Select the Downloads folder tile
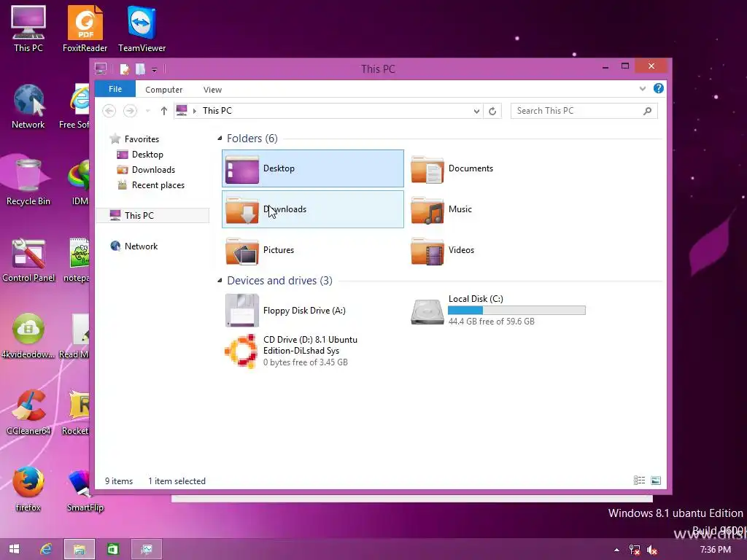The width and height of the screenshot is (747, 560). (312, 209)
